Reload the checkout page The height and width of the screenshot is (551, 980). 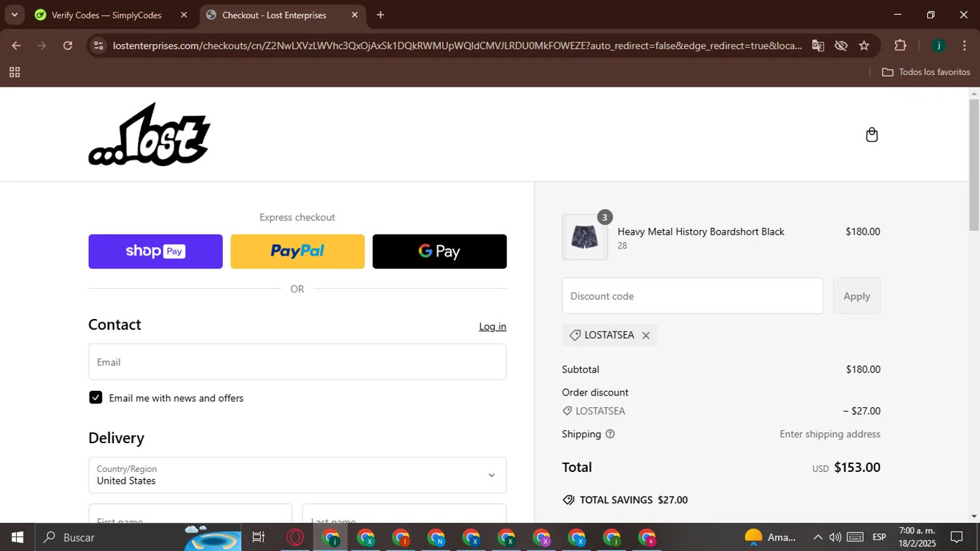tap(67, 46)
